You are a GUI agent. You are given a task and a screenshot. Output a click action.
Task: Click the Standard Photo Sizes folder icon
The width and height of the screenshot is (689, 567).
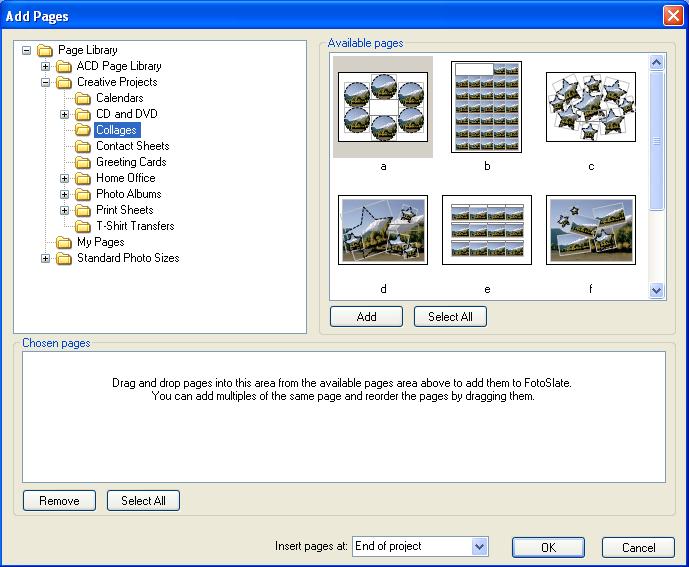(x=64, y=258)
